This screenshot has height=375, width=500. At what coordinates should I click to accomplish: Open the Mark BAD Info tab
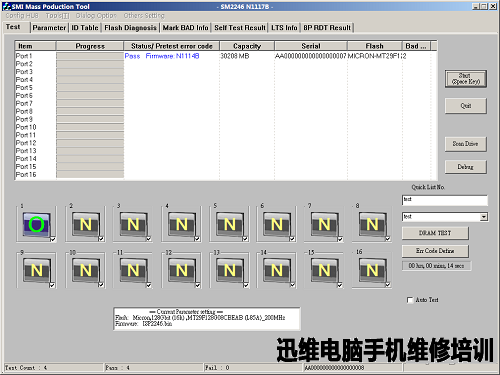pos(185,28)
